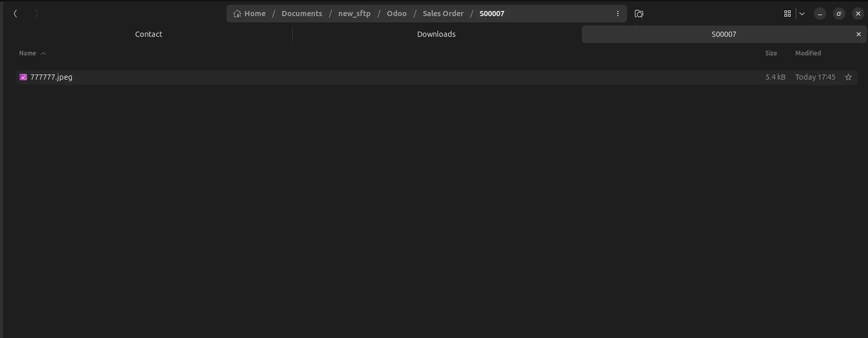Screen dimensions: 868x338
Task: Toggle the Name sort direction arrow
Action: point(43,54)
